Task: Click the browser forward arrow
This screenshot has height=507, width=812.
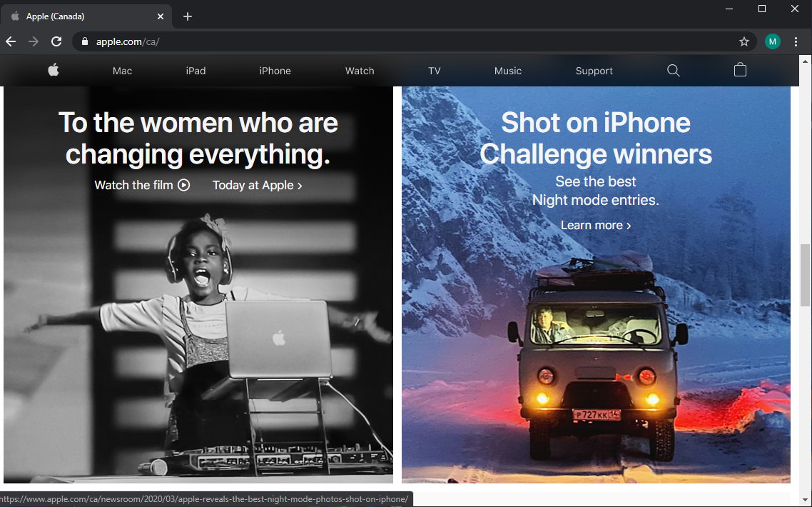Action: tap(34, 41)
